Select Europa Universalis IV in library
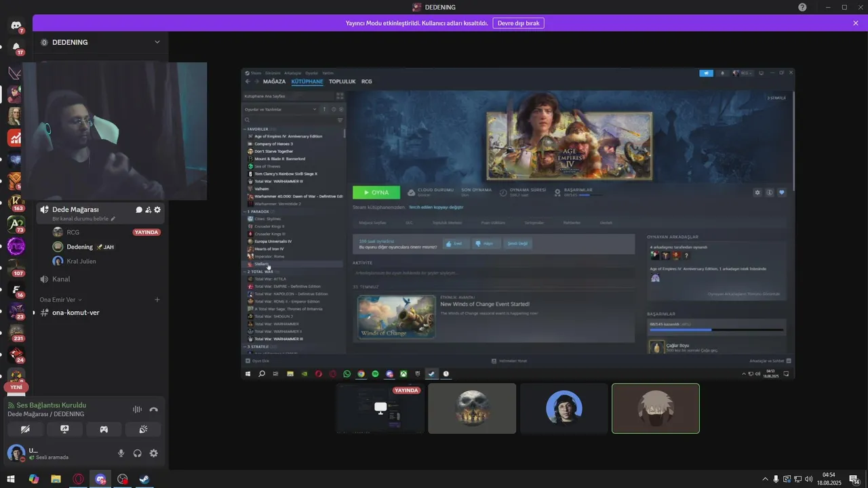 273,241
